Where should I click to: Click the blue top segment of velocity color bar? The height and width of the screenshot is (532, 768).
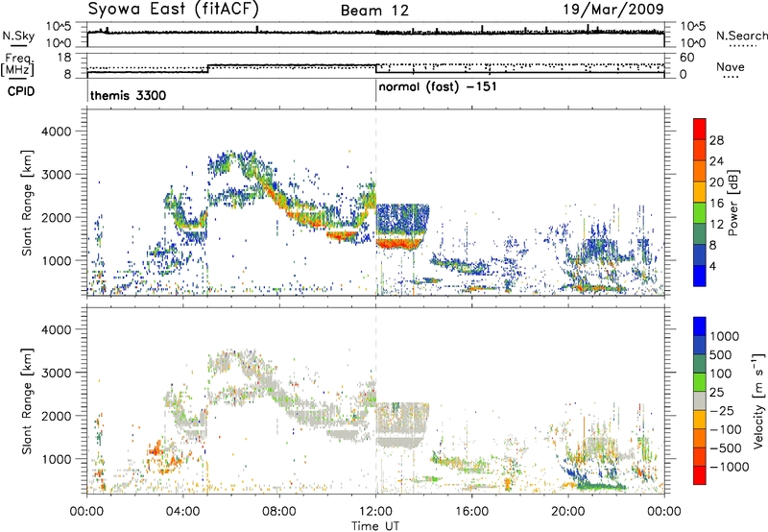[x=700, y=326]
